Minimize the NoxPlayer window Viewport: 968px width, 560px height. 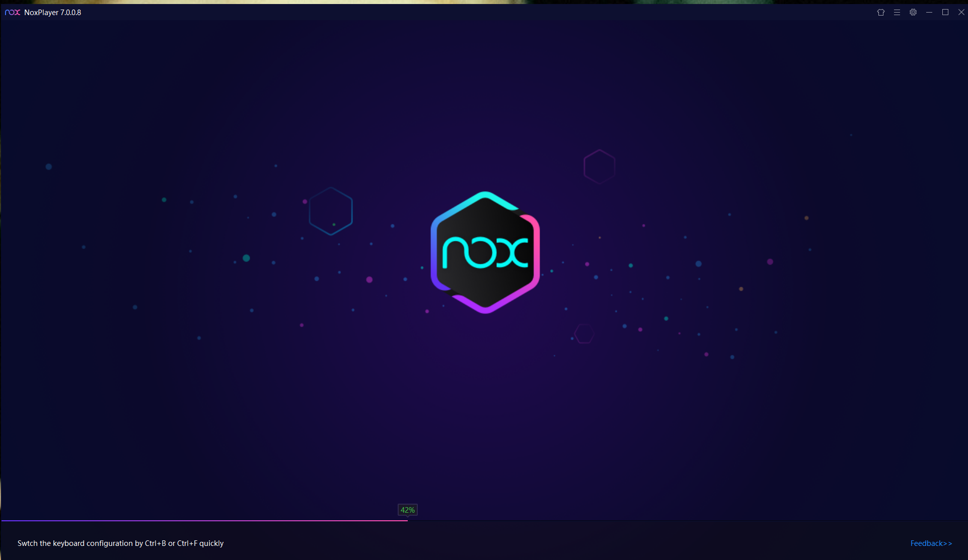[x=929, y=12]
